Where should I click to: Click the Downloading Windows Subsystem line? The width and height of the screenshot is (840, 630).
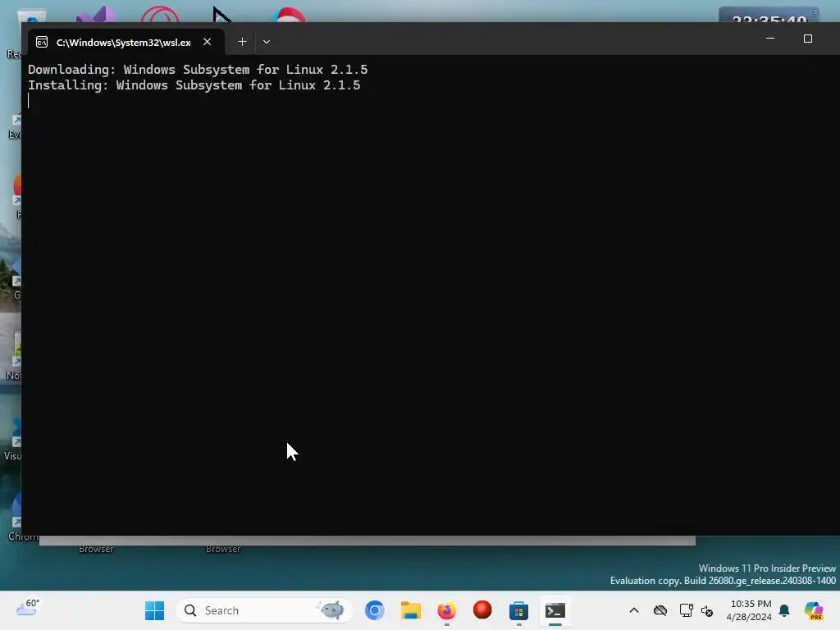point(198,70)
